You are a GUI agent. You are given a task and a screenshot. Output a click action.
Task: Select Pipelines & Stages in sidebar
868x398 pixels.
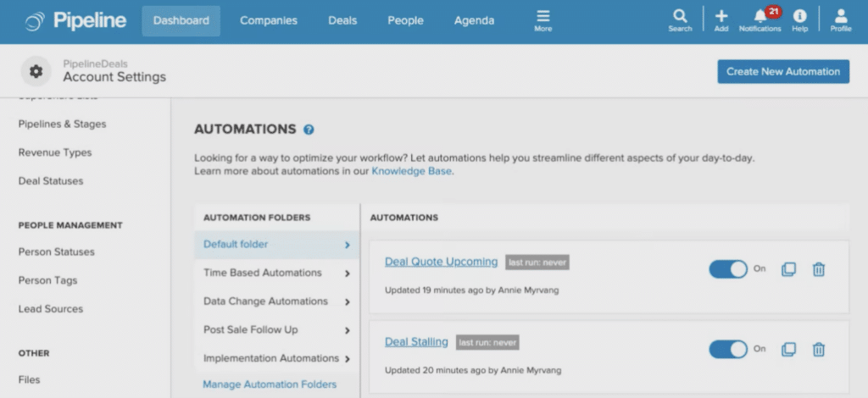tap(62, 124)
